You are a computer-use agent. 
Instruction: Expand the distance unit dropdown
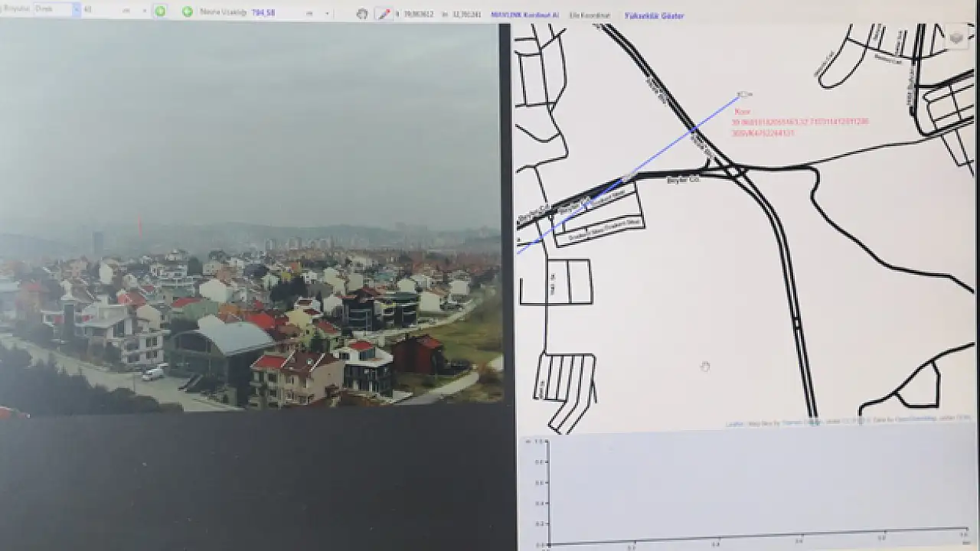[x=327, y=14]
